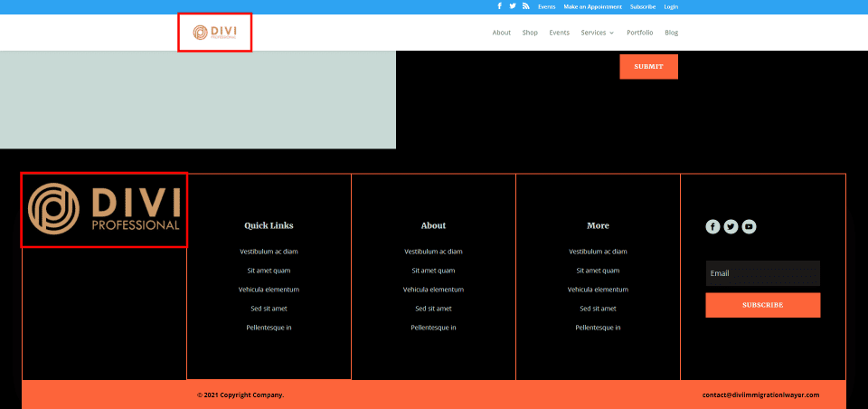Click Make an Appointment in top bar
Screen dimensions: 868x409
coord(592,6)
